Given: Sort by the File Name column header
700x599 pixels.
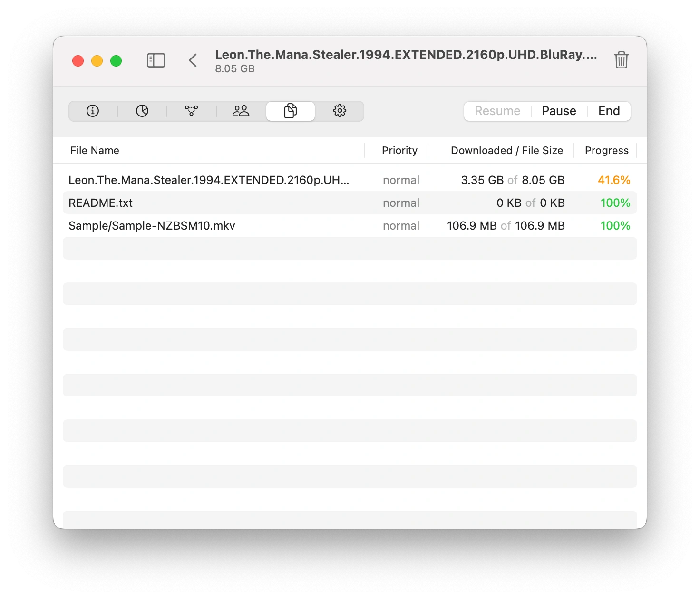Looking at the screenshot, I should [x=95, y=151].
